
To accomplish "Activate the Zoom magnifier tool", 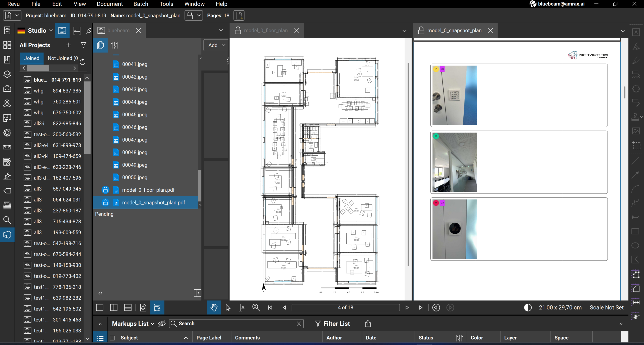I will [x=256, y=307].
